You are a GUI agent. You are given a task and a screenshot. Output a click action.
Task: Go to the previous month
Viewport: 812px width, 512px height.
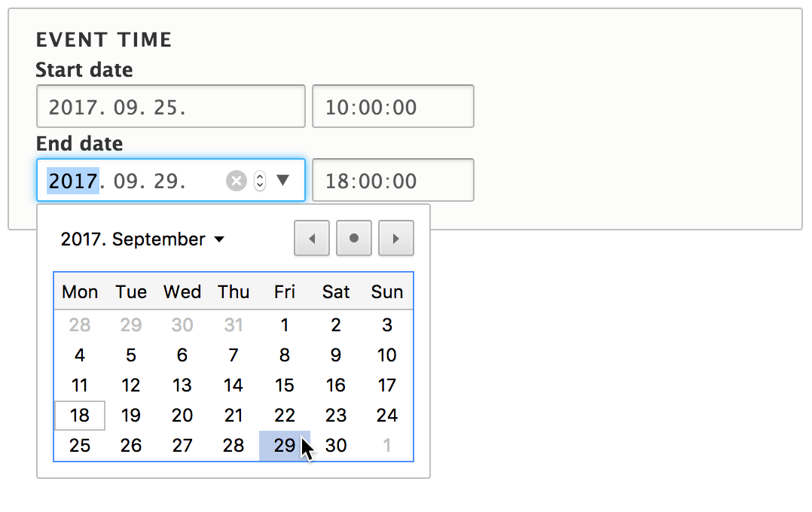[x=312, y=239]
